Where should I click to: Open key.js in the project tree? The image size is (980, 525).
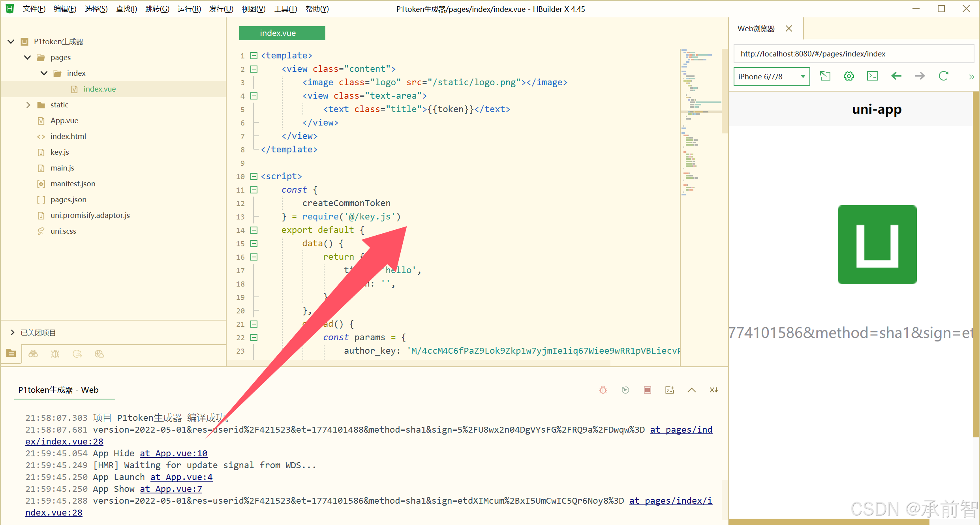60,152
